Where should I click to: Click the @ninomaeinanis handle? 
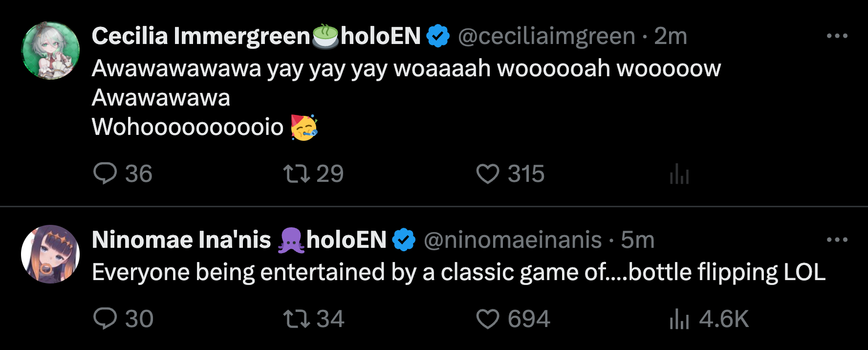tap(513, 240)
